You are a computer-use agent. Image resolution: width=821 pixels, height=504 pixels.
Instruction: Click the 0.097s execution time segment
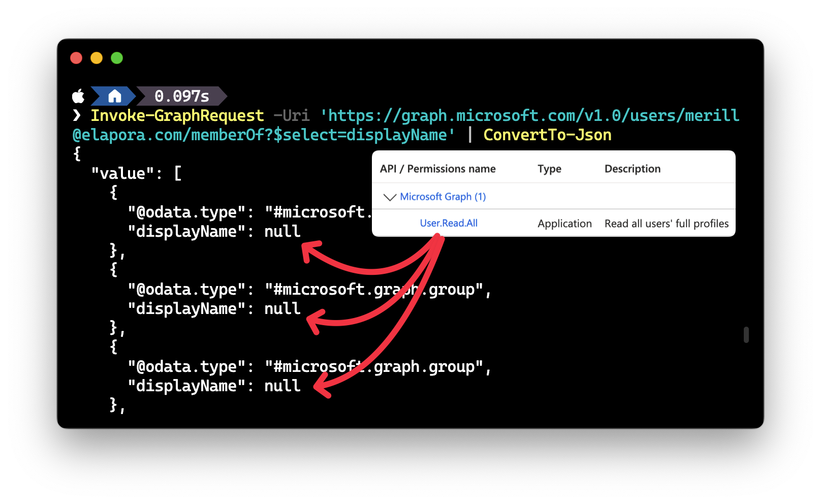coord(181,96)
